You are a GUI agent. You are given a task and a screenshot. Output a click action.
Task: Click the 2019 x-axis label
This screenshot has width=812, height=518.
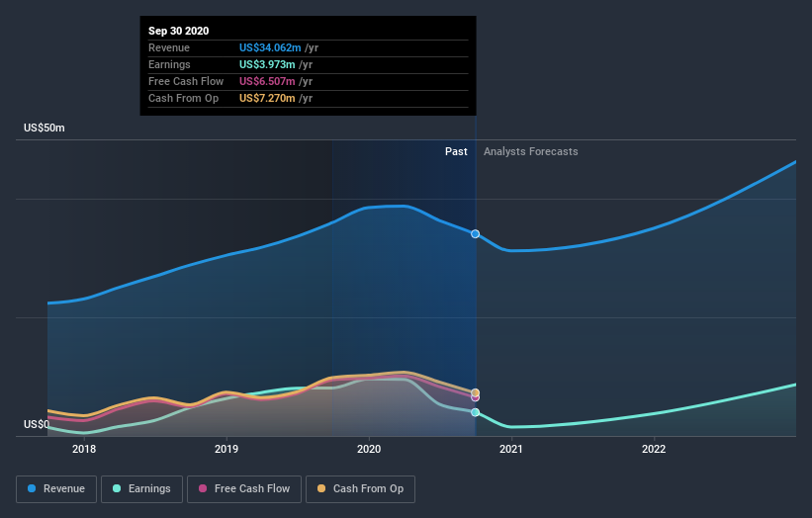226,449
